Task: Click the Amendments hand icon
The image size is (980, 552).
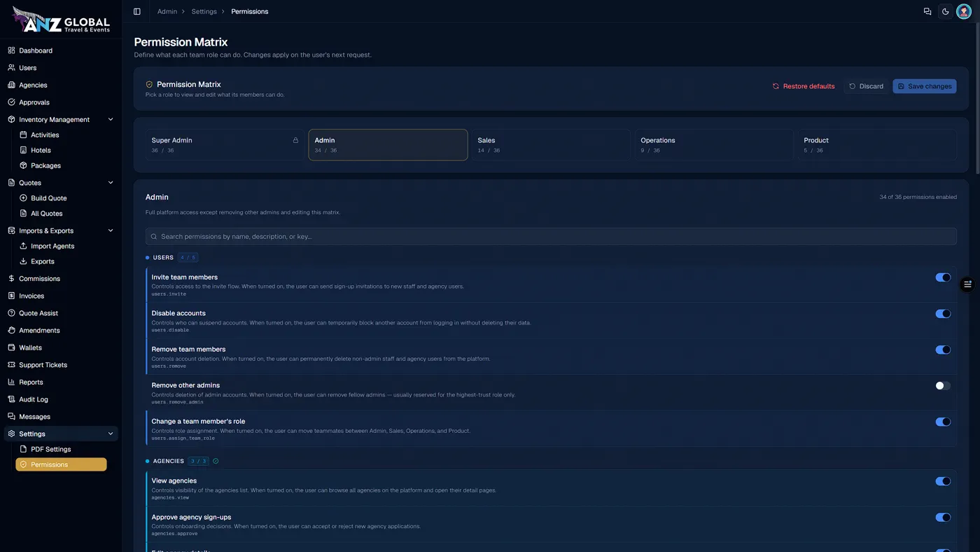Action: coord(11,330)
